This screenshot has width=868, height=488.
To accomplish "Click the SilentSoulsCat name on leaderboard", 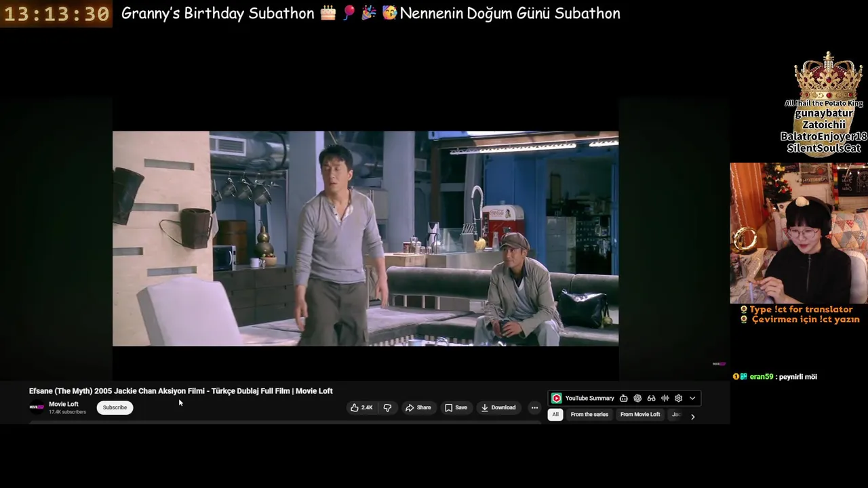I will click(824, 148).
